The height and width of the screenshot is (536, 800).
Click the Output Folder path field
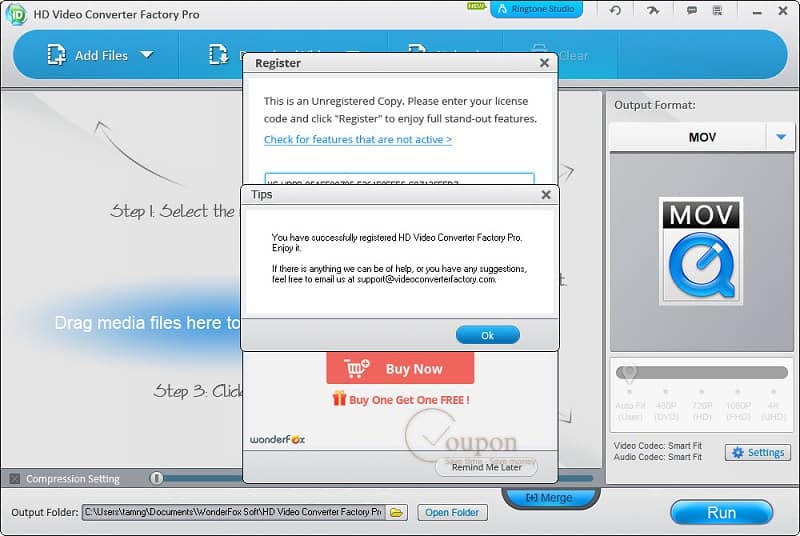[233, 512]
